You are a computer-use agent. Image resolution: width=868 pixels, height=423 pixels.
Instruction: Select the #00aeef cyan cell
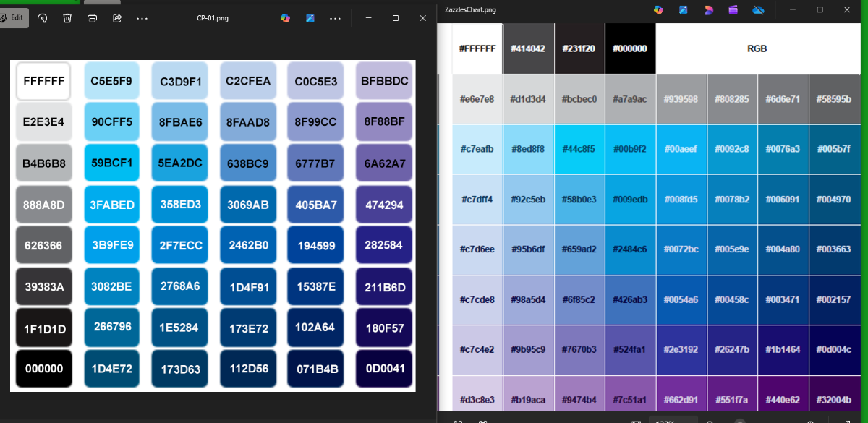point(681,149)
